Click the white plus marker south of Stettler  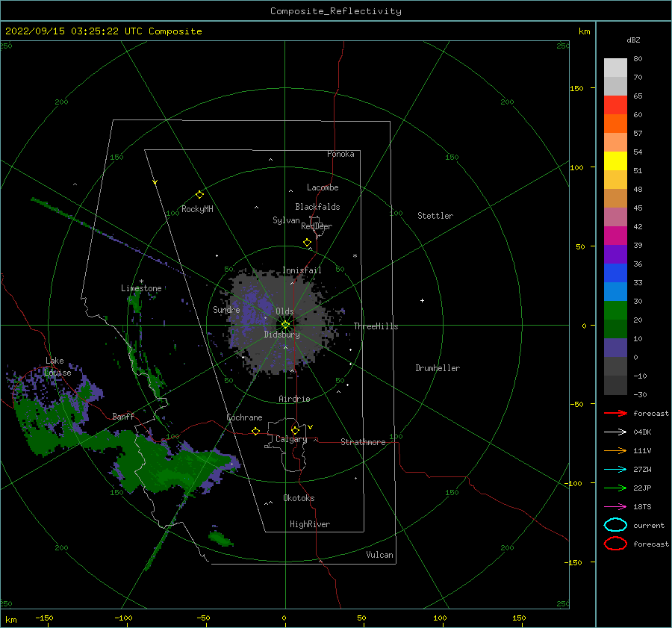point(422,300)
